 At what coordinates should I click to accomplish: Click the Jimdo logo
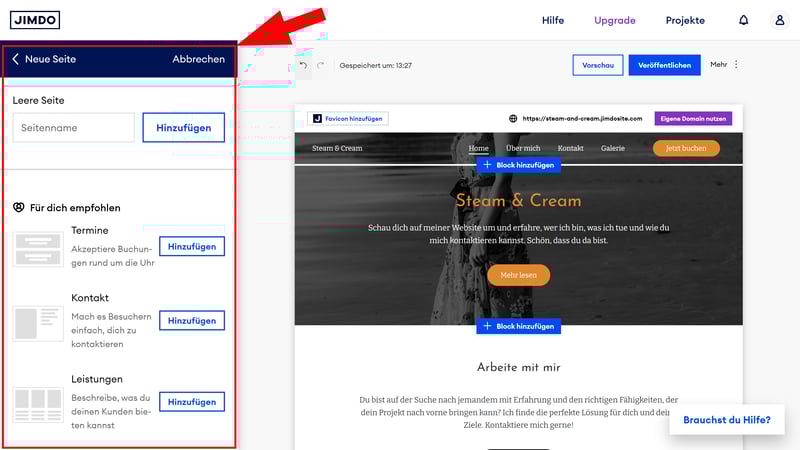tap(35, 20)
